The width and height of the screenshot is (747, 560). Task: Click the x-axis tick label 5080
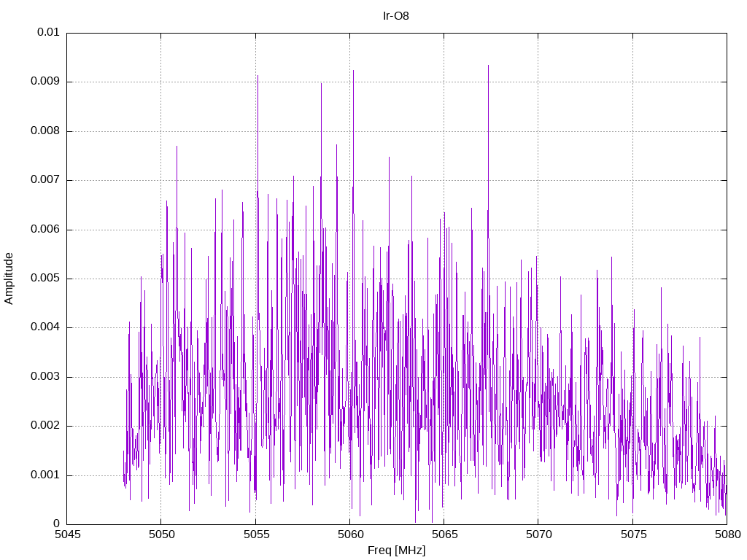coord(727,534)
